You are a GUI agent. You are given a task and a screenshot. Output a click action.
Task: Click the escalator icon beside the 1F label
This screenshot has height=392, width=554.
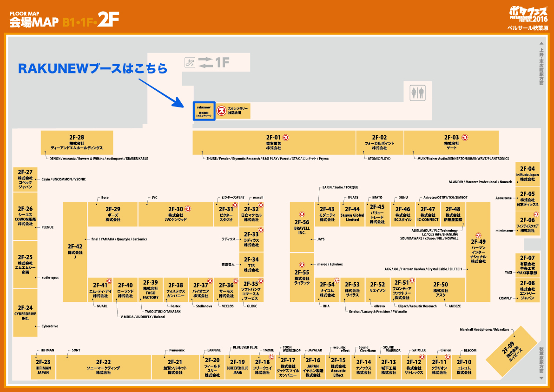[190, 63]
